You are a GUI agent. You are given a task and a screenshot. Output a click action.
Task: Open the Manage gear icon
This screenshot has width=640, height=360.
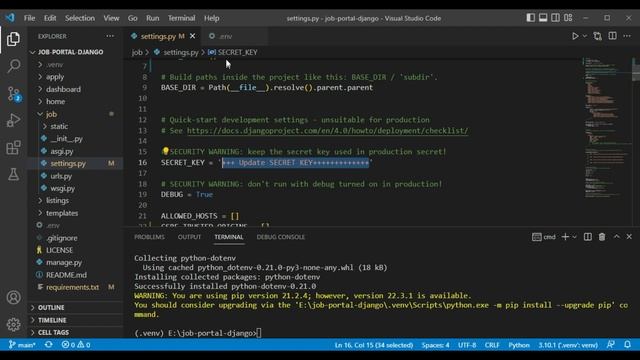pos(13,324)
